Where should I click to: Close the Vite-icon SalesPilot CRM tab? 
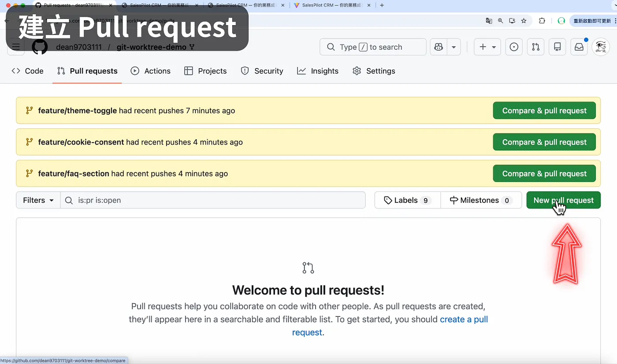370,5
